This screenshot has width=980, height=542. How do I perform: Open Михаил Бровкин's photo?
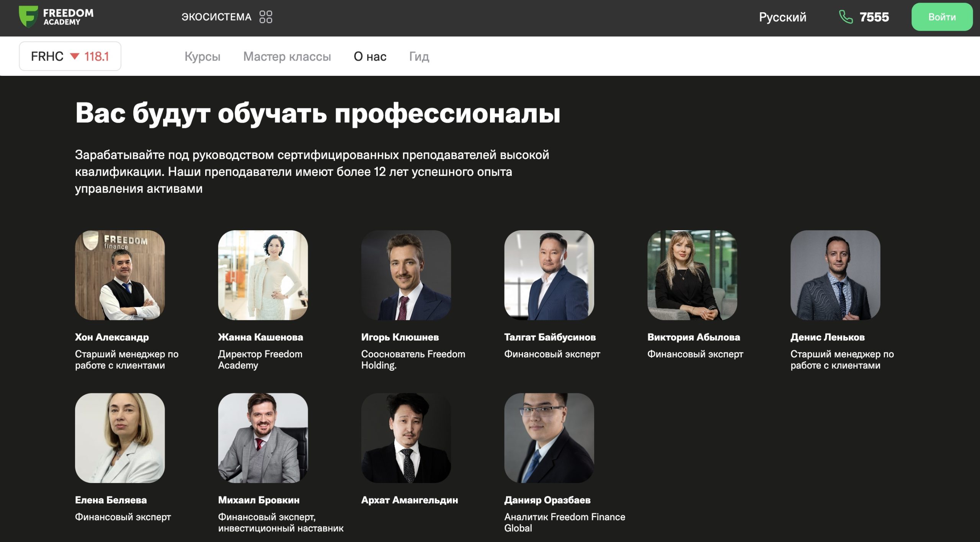tap(263, 438)
